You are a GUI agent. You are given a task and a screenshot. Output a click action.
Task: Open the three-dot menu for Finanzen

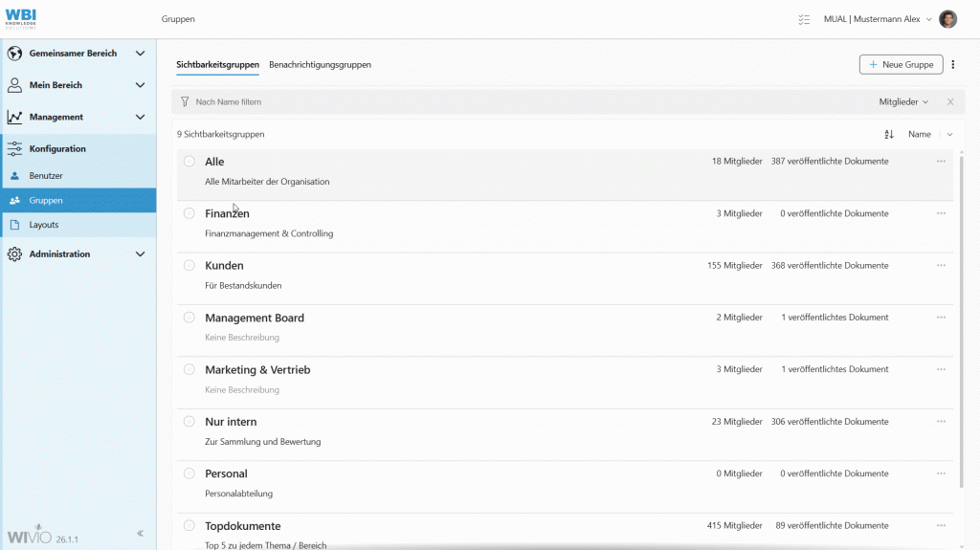941,213
